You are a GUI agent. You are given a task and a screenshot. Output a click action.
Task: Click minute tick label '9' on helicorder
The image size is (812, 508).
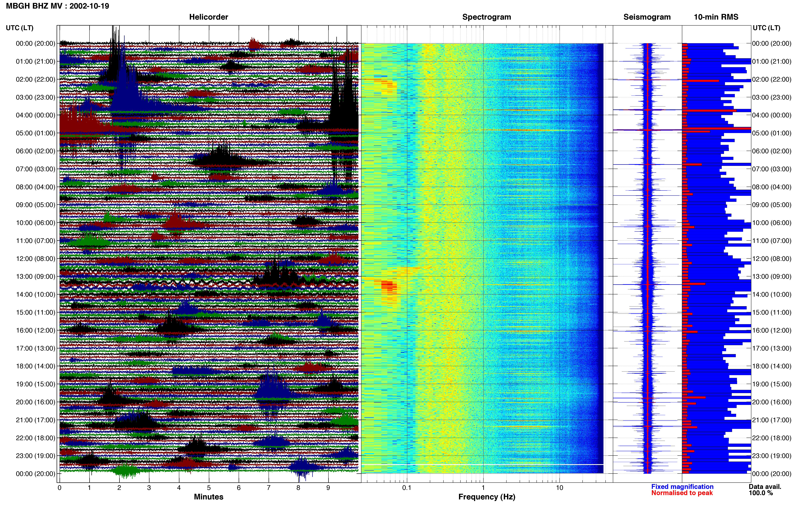click(x=328, y=488)
